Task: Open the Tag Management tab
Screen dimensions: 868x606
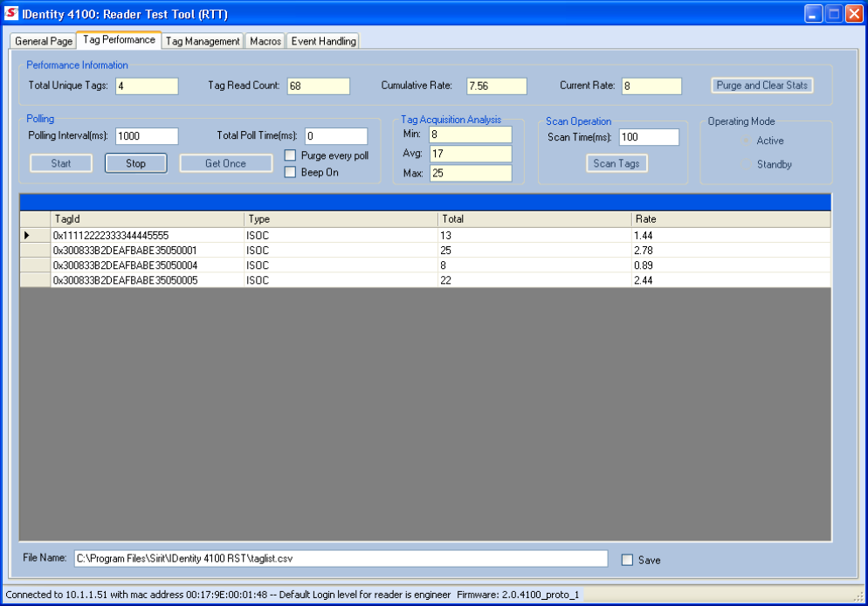Action: pos(203,41)
